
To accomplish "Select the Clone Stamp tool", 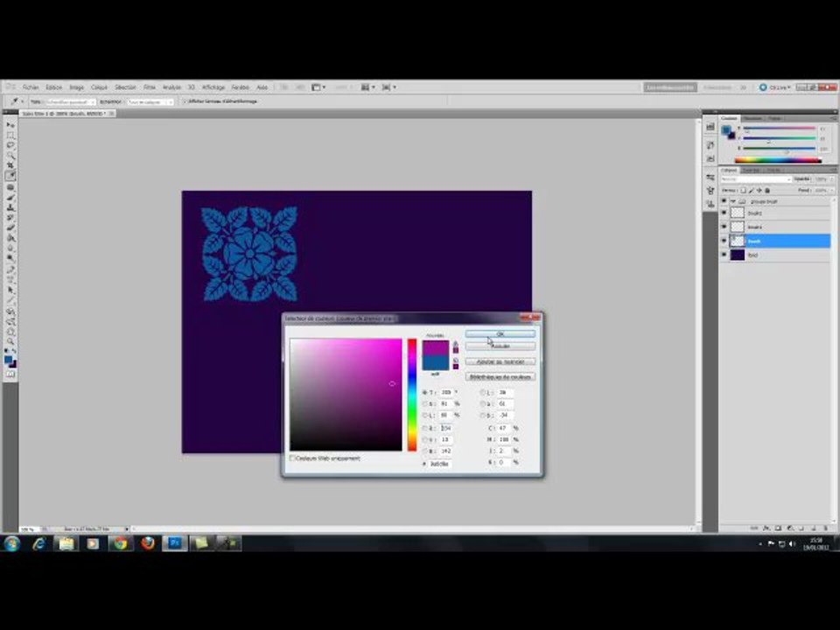I will point(10,208).
